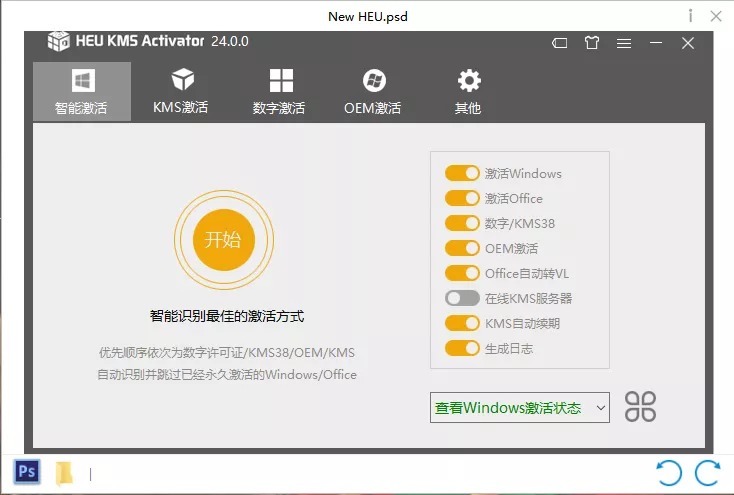Go to the 其他 settings tab
This screenshot has height=495, width=734.
pyautogui.click(x=468, y=92)
